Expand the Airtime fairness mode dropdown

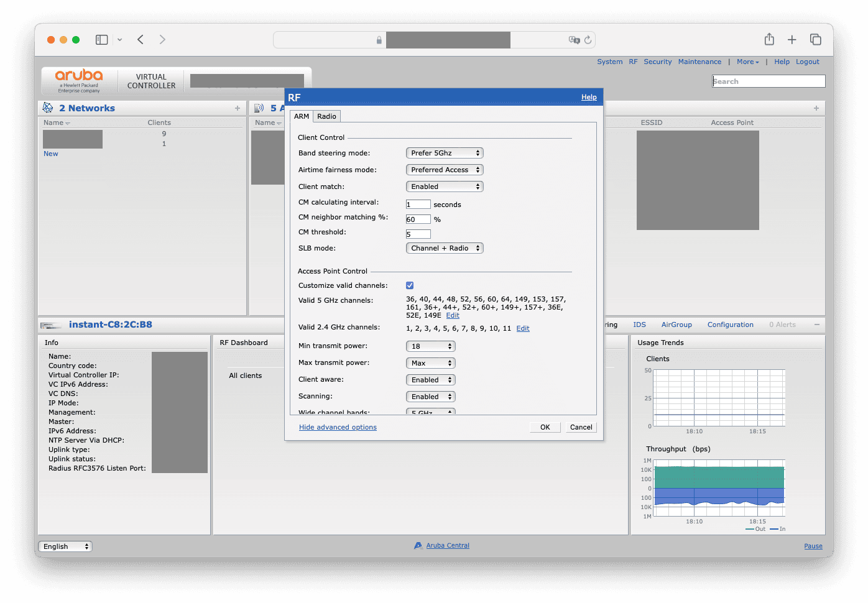[x=444, y=170]
